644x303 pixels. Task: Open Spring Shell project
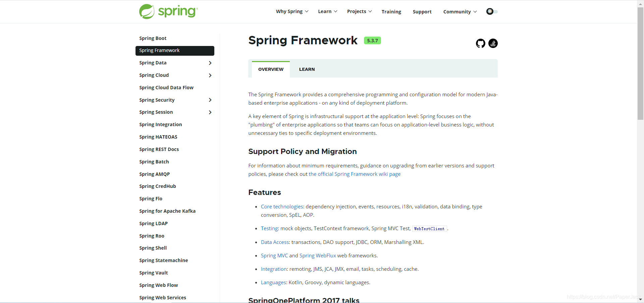pos(153,248)
